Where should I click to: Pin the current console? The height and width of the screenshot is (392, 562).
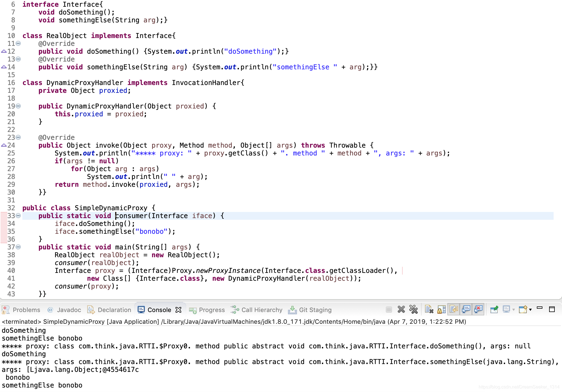click(x=494, y=310)
